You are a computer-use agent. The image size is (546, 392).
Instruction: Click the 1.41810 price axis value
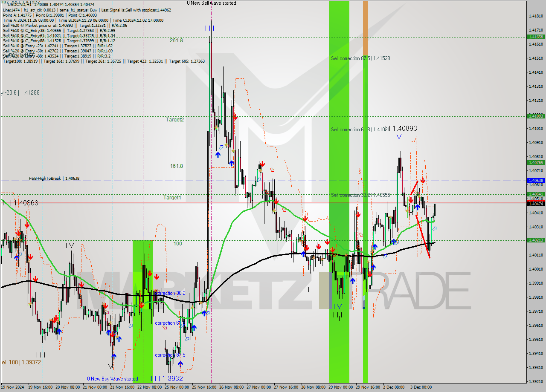pyautogui.click(x=536, y=16)
